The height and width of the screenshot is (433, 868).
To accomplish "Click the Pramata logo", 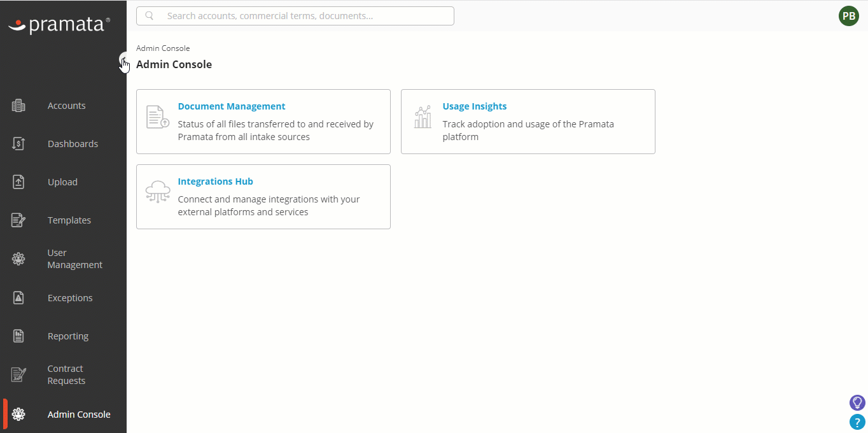I will pyautogui.click(x=59, y=25).
